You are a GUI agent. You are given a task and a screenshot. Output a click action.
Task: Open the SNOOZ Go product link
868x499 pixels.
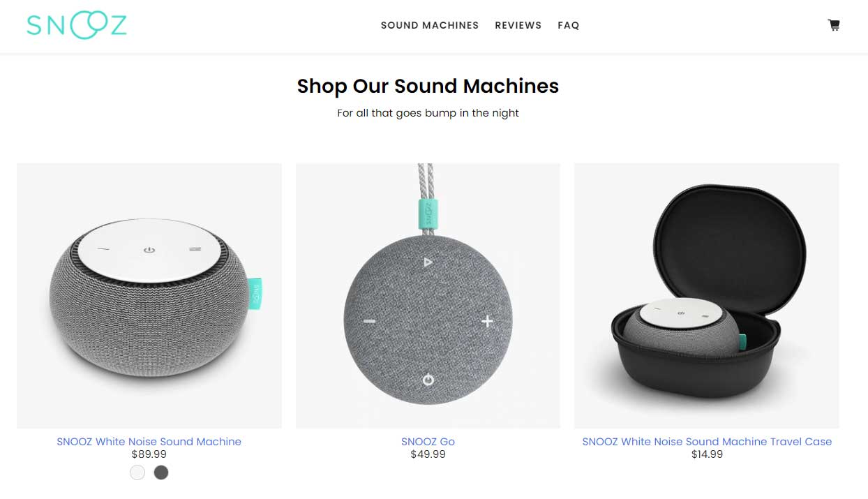pos(428,442)
